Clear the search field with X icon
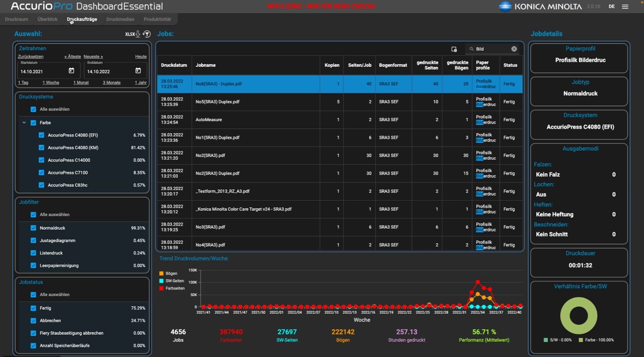Viewport: 644px width, 357px height. (514, 49)
